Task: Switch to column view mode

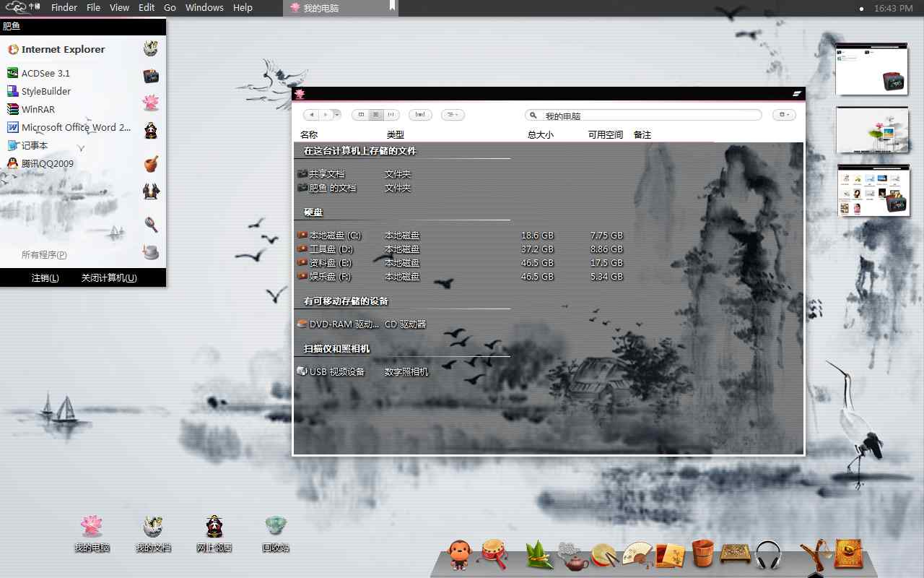Action: click(391, 115)
